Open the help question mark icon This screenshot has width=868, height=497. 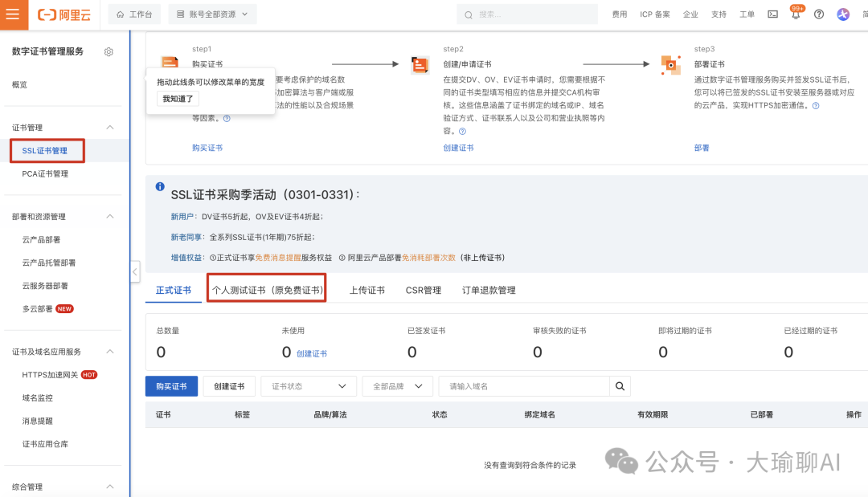point(819,14)
